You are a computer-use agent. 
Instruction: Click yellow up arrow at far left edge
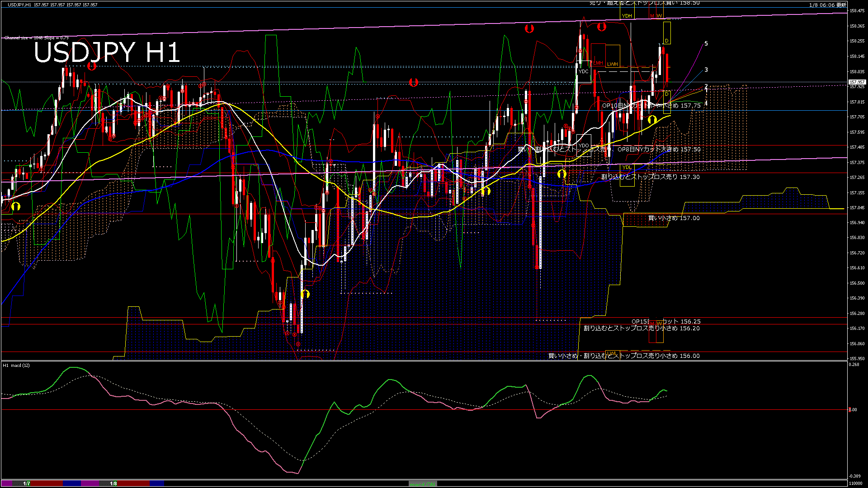coord(16,207)
